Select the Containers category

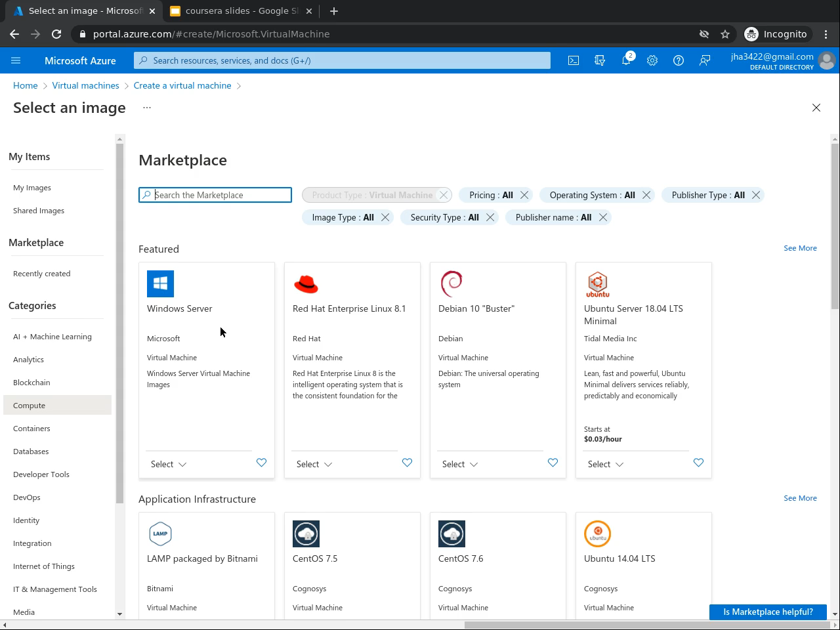pos(31,429)
